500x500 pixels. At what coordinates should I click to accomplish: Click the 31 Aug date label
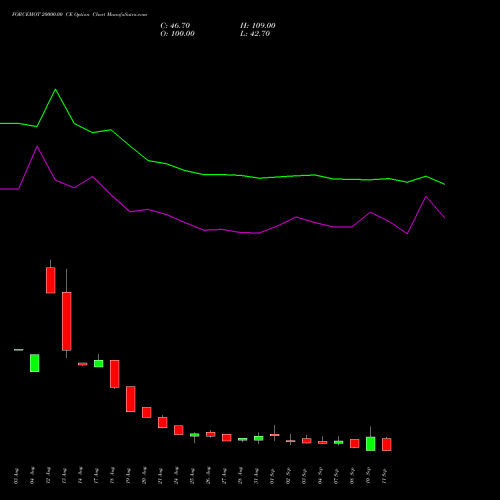click(x=256, y=475)
